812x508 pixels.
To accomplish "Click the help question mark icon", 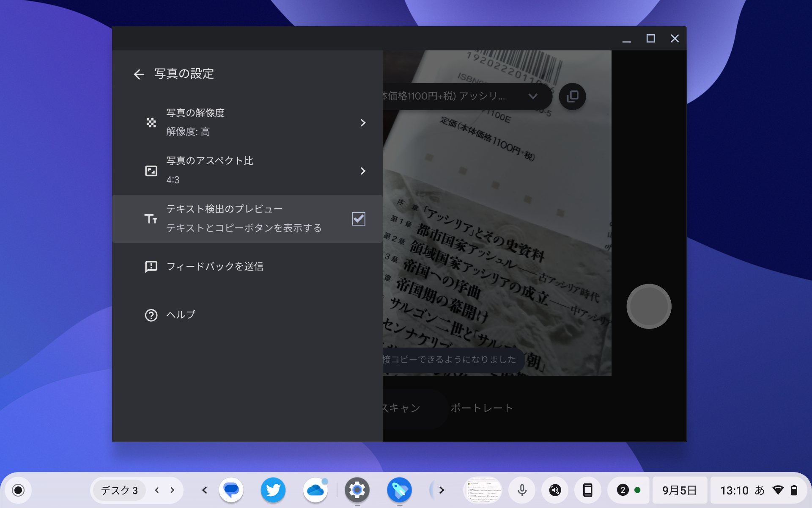I will tap(151, 315).
